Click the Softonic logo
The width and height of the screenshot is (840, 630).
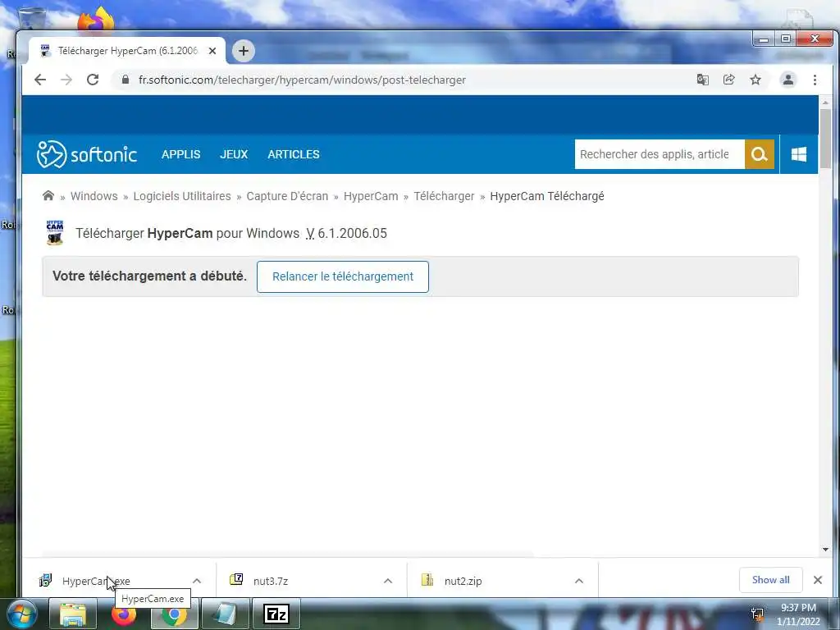(87, 154)
